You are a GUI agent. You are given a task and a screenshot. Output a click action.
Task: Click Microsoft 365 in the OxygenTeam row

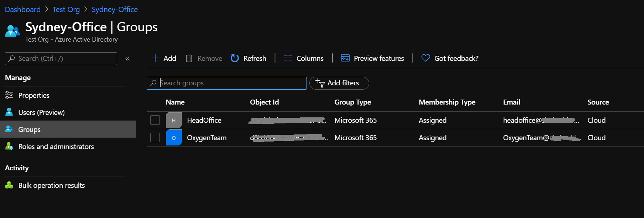coord(356,138)
